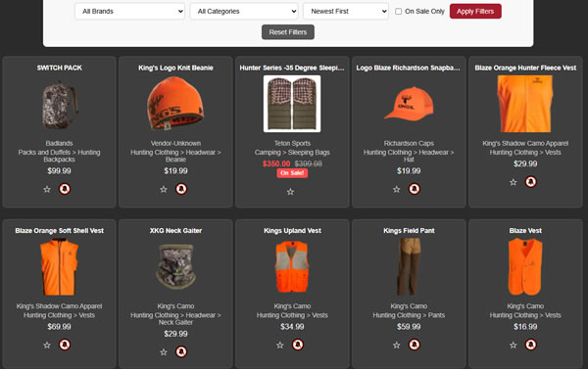Click the Camping > Sleeping Bags category text

(x=292, y=153)
